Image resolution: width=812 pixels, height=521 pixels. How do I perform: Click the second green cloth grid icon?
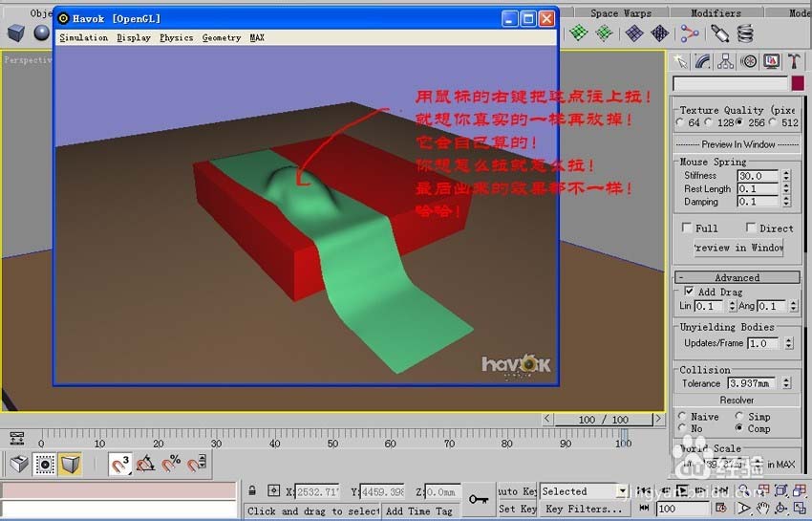pos(604,33)
